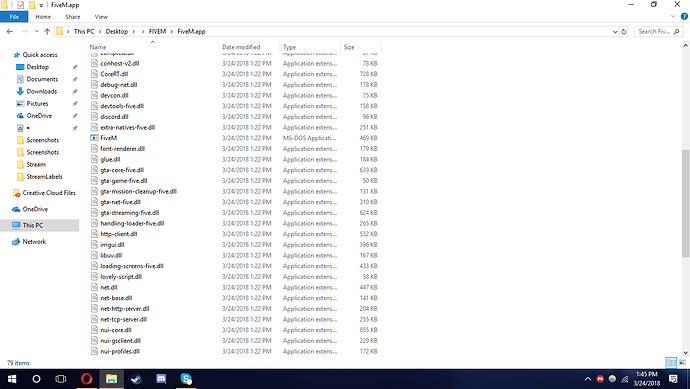Launch Opera browser from the taskbar
Image resolution: width=690 pixels, height=389 pixels.
87,379
